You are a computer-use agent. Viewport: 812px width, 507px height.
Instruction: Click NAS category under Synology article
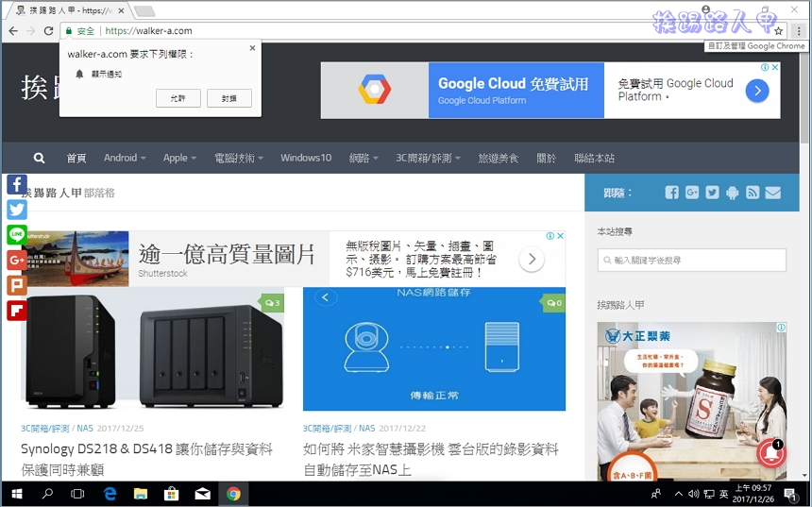click(85, 429)
